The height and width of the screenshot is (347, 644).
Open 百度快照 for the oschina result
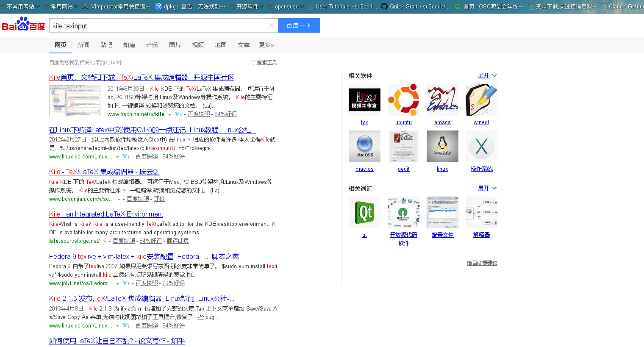click(x=199, y=114)
